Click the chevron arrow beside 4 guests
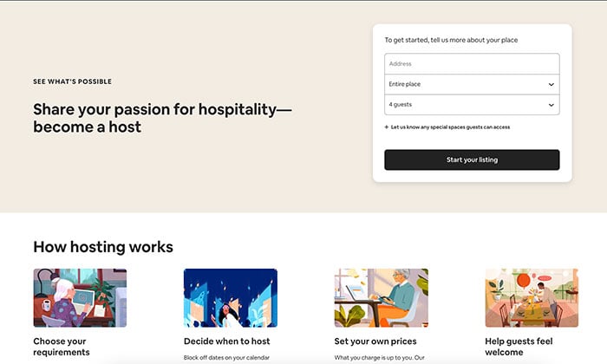 552,105
